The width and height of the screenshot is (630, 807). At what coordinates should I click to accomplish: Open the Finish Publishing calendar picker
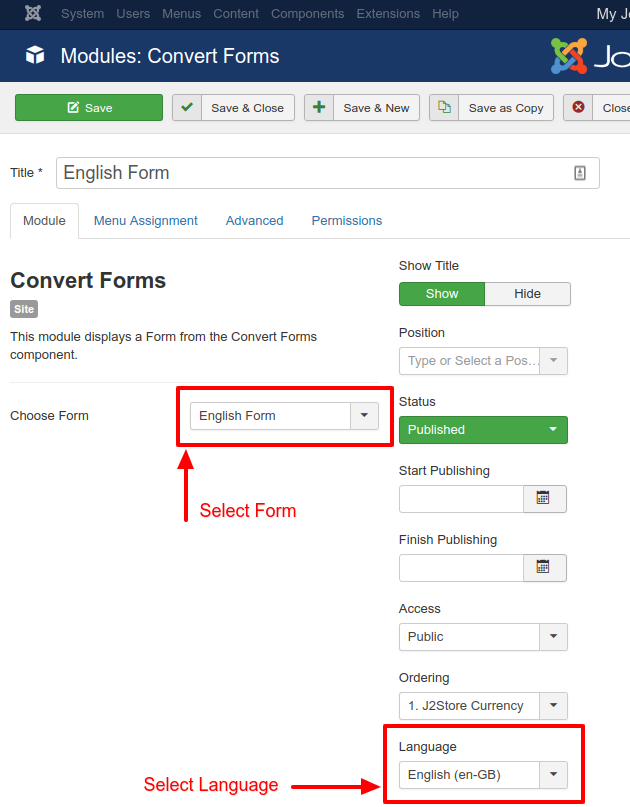pos(544,567)
